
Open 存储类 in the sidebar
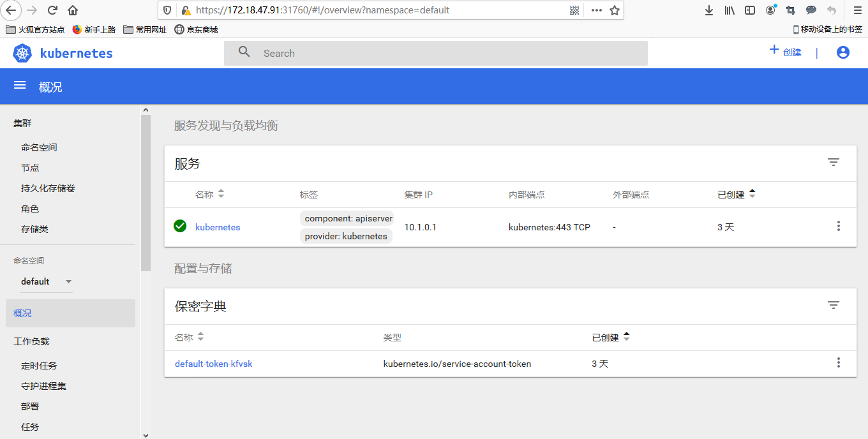pos(34,229)
